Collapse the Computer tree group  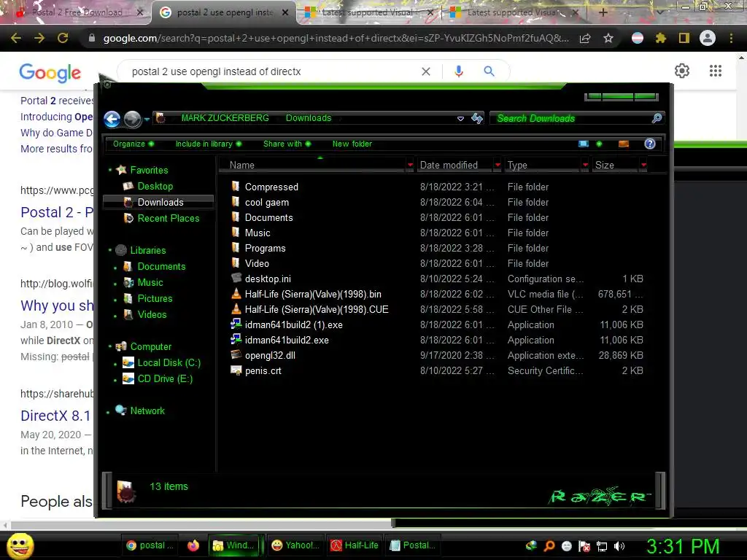(x=110, y=346)
